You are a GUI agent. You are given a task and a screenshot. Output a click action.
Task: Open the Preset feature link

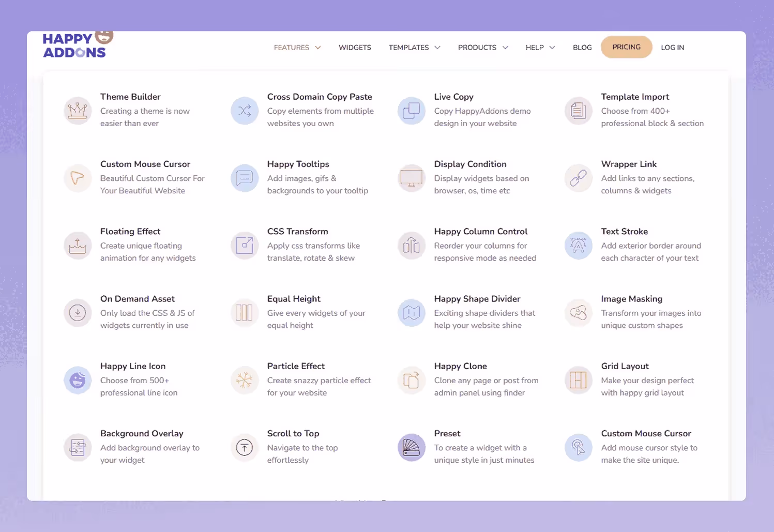coord(447,433)
